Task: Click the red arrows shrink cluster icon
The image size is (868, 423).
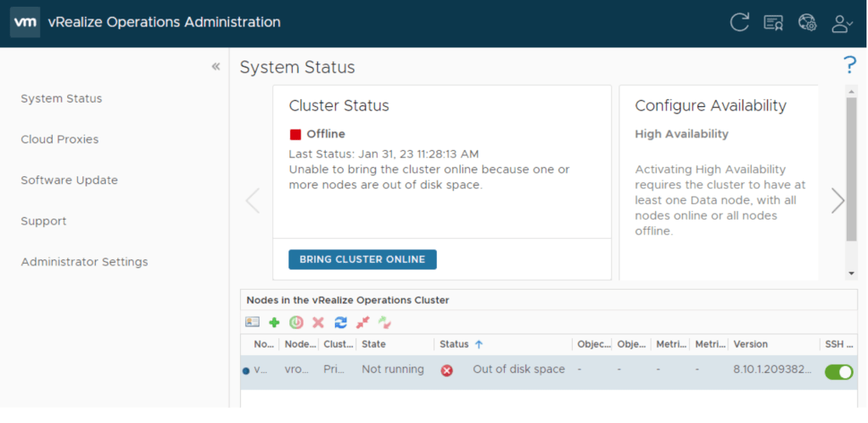Action: (363, 322)
